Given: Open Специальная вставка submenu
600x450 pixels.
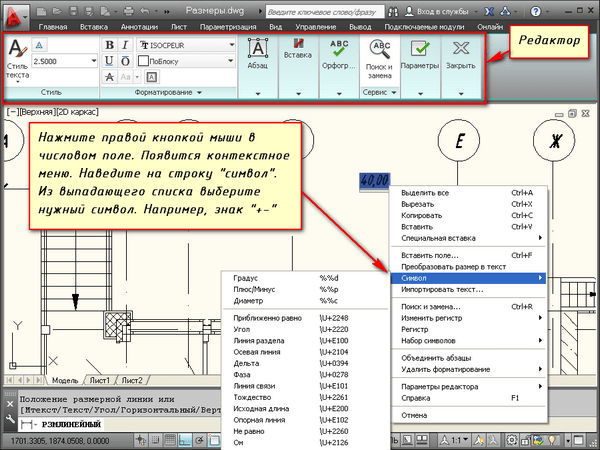Looking at the screenshot, I should [x=469, y=238].
